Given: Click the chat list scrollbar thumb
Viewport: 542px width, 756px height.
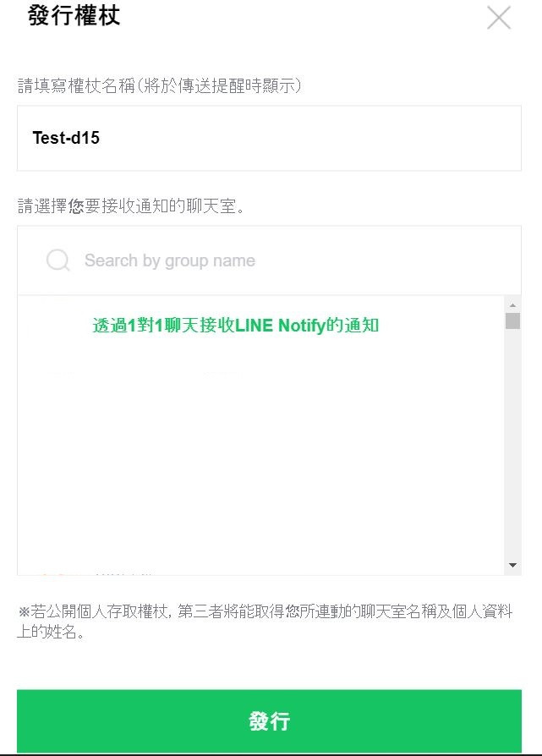Looking at the screenshot, I should [x=512, y=320].
